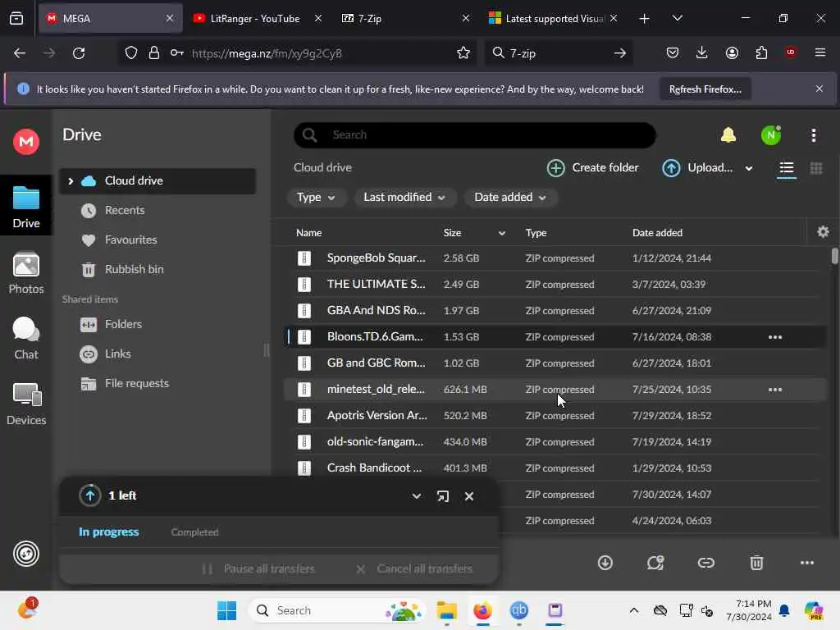Open the Date added filter dropdown
The width and height of the screenshot is (840, 630).
[x=510, y=197]
